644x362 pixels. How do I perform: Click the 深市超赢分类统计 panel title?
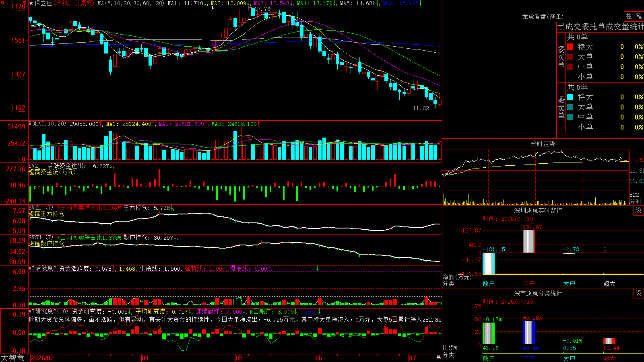coord(538,293)
